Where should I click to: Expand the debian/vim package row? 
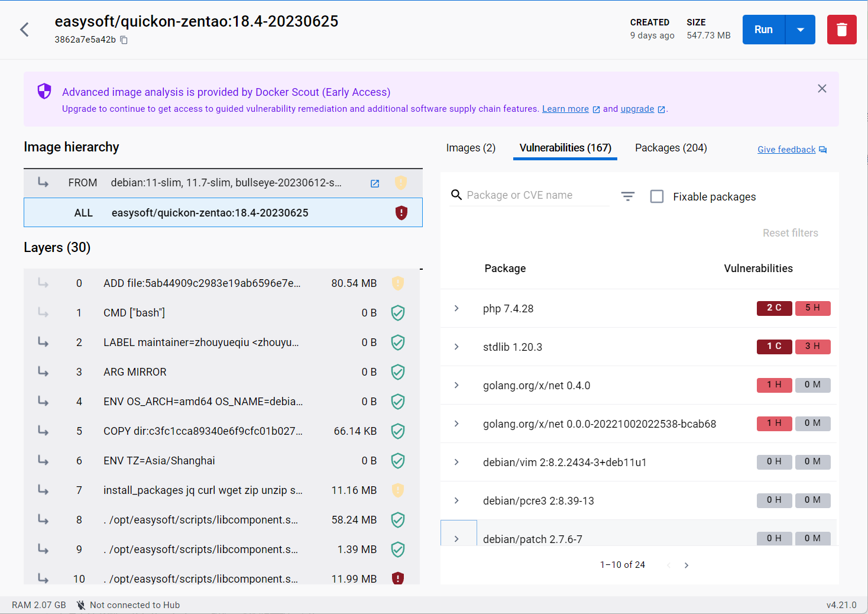(x=456, y=462)
